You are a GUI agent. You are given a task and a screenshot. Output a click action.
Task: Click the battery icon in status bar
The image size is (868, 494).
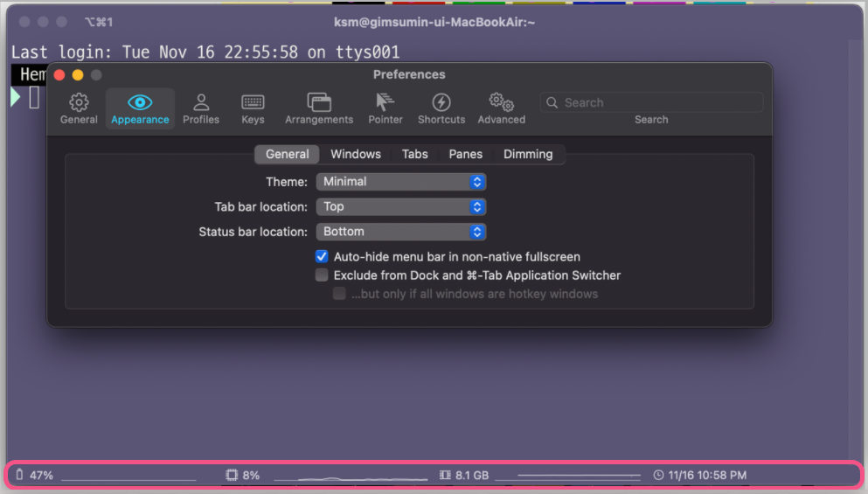(x=19, y=475)
